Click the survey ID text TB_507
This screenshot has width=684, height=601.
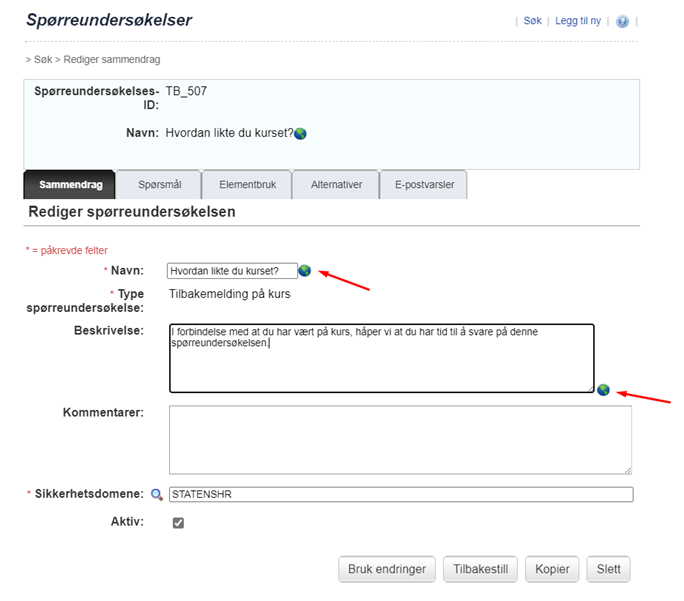[186, 91]
